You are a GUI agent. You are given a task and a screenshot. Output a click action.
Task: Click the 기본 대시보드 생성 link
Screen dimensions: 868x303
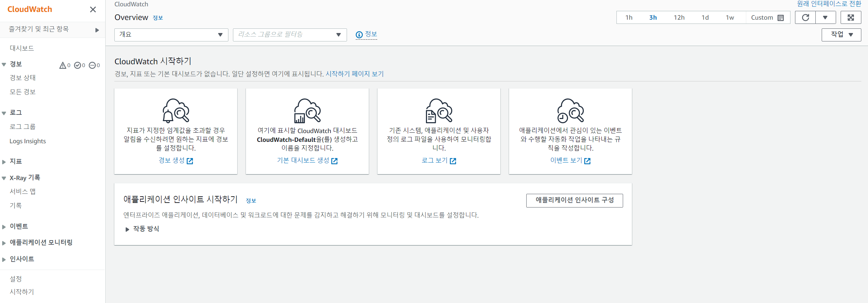(x=303, y=160)
